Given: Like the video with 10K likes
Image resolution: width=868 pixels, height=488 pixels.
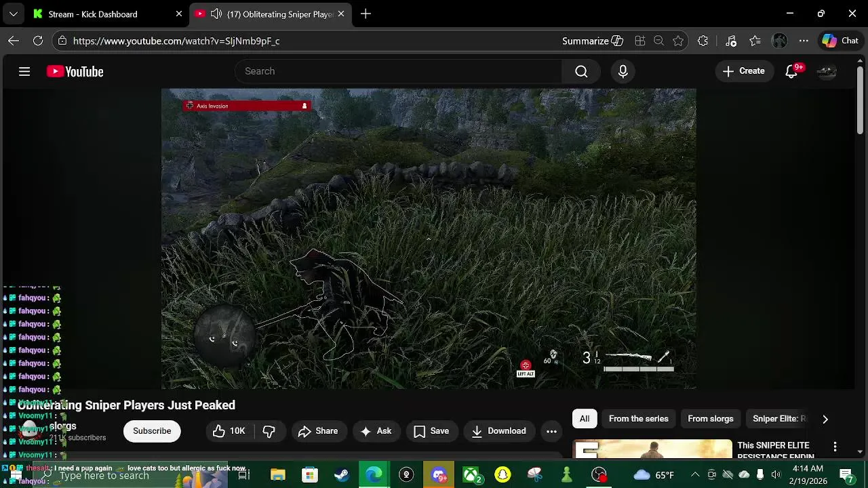Looking at the screenshot, I should point(229,431).
